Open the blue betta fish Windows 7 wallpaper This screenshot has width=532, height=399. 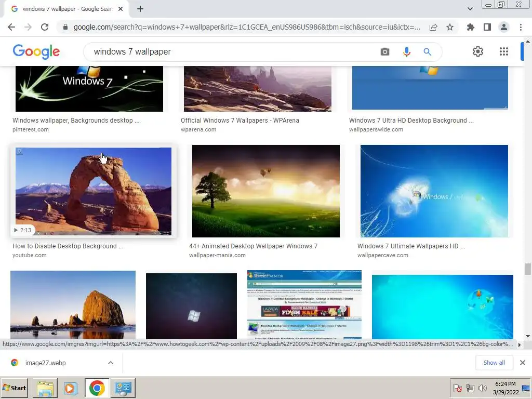[434, 191]
